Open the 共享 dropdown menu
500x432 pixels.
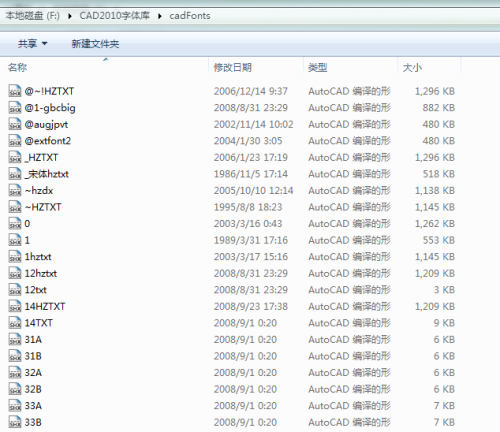[32, 44]
